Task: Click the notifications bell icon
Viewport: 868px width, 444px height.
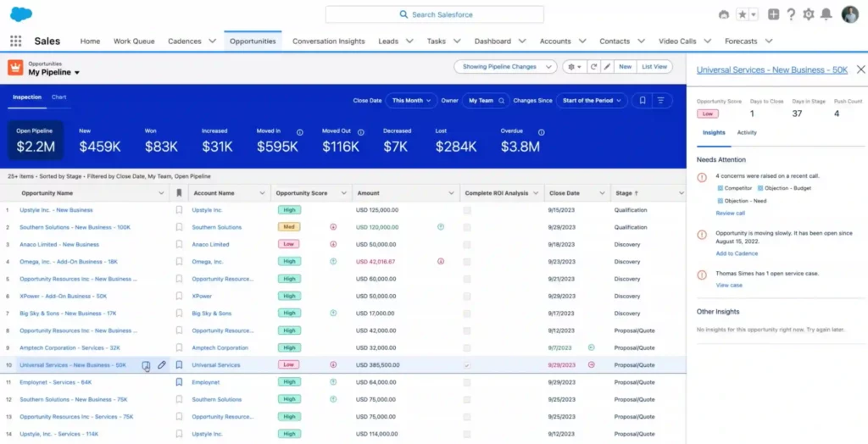Action: coord(826,14)
